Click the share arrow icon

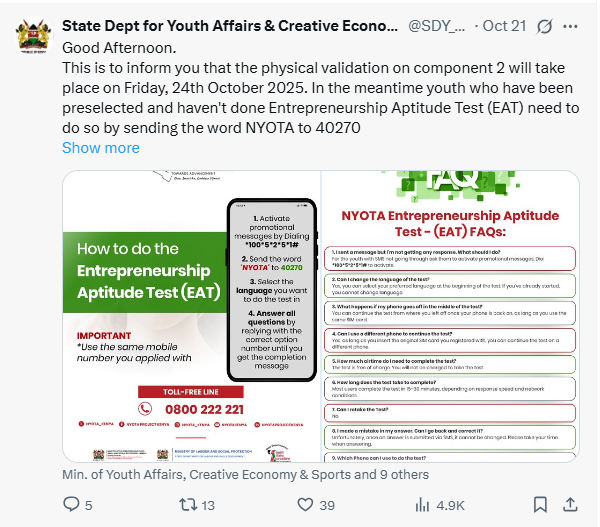pyautogui.click(x=575, y=505)
